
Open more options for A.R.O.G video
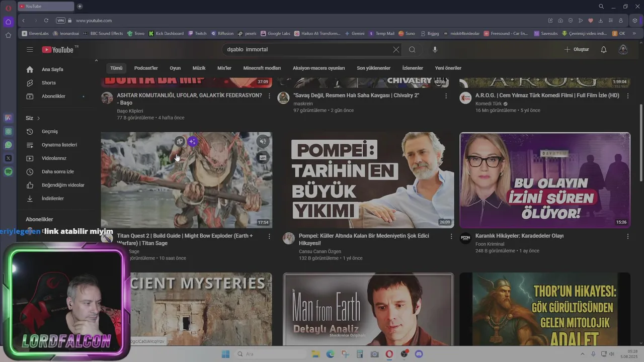click(627, 96)
